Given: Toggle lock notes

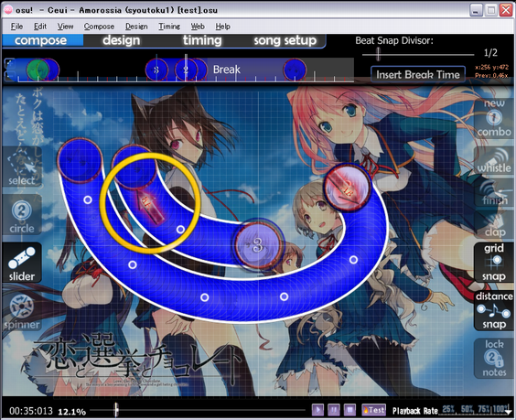Looking at the screenshot, I should click(494, 359).
